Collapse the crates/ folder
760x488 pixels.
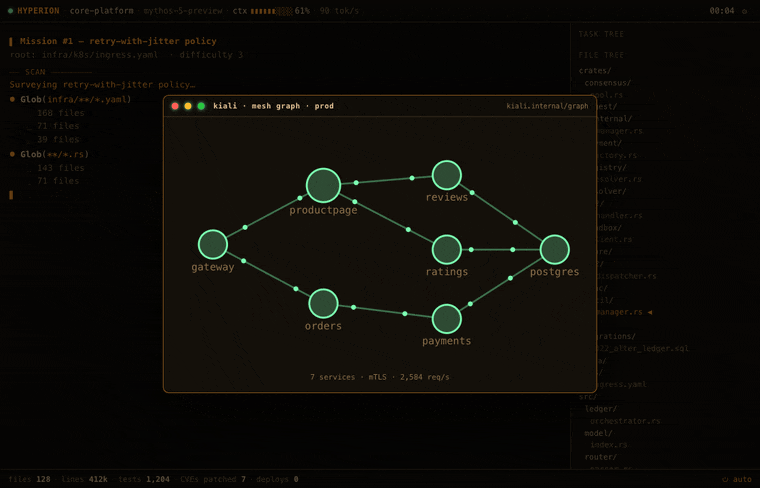(x=595, y=71)
